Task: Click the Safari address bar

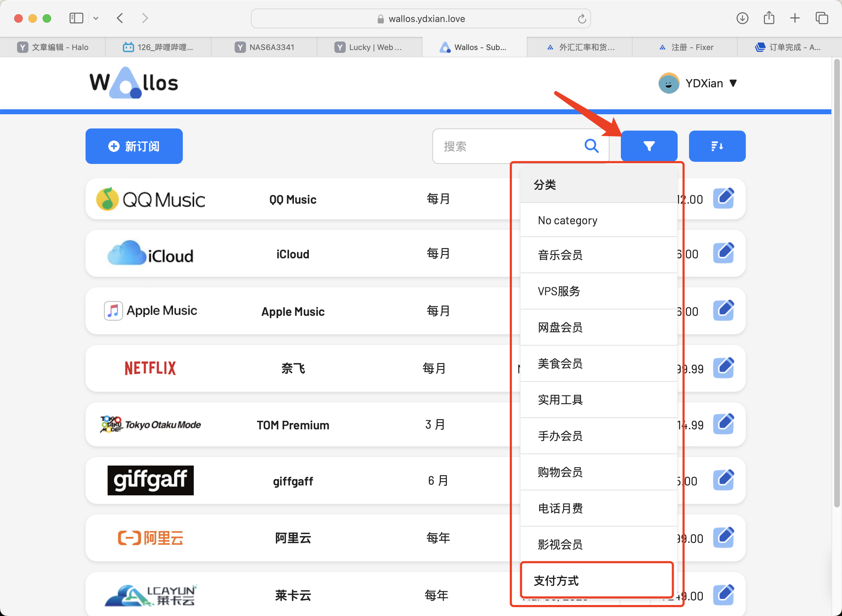Action: pos(420,19)
